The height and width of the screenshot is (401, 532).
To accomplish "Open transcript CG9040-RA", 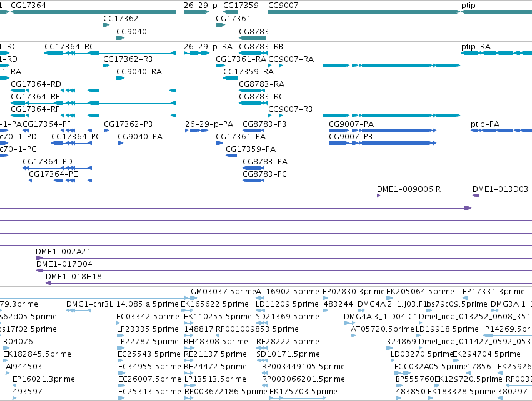I will click(139, 72).
